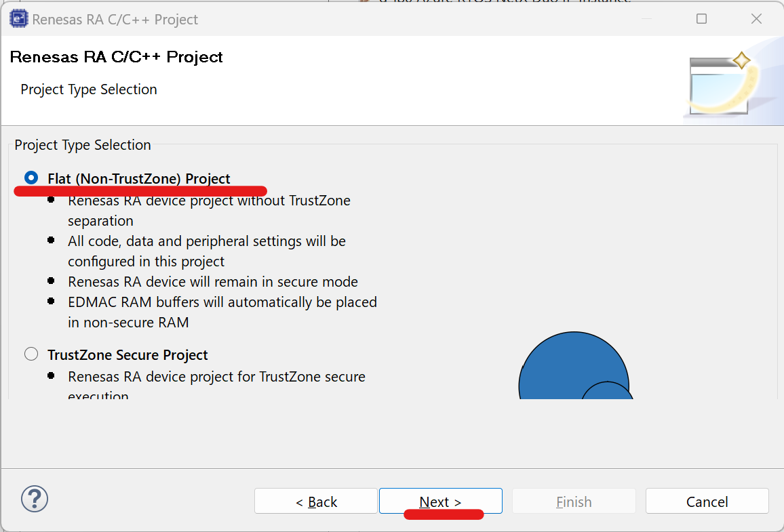Click 'Renesas RA device project for TrustZone secure' text

click(x=216, y=377)
